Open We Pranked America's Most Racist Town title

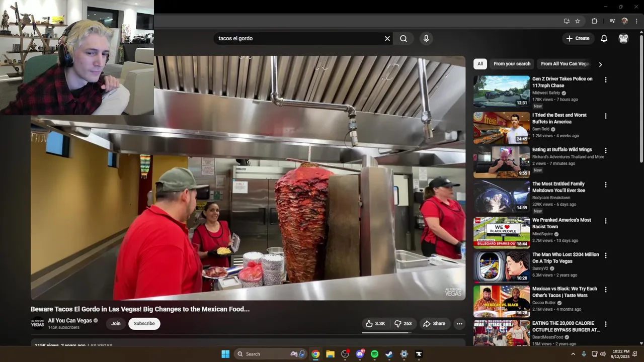click(x=561, y=223)
